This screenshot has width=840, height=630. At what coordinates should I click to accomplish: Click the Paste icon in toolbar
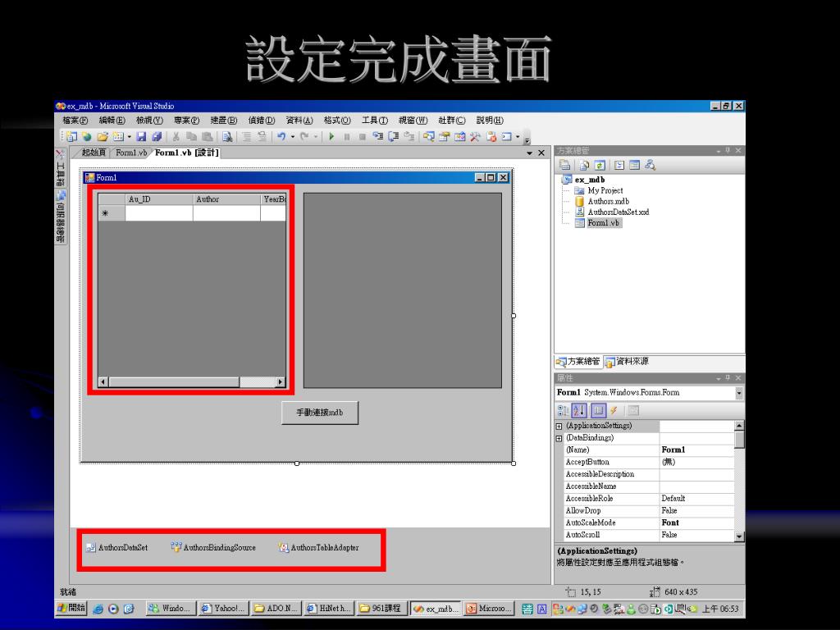[x=207, y=137]
